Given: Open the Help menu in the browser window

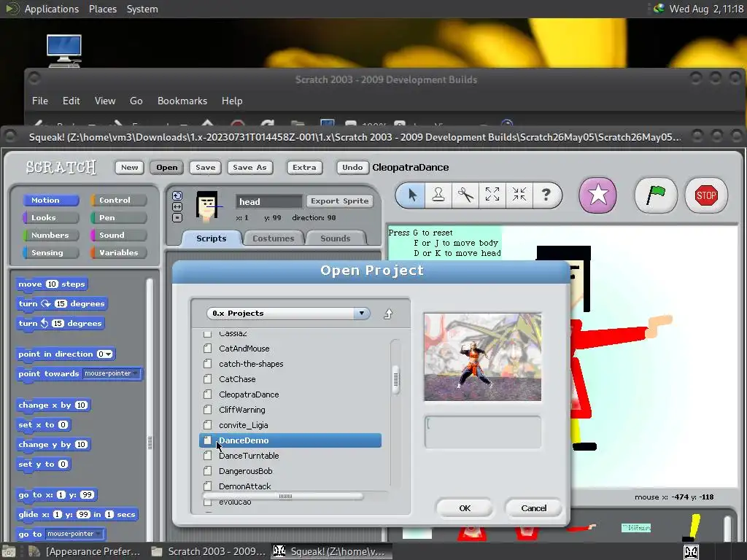Looking at the screenshot, I should (232, 101).
